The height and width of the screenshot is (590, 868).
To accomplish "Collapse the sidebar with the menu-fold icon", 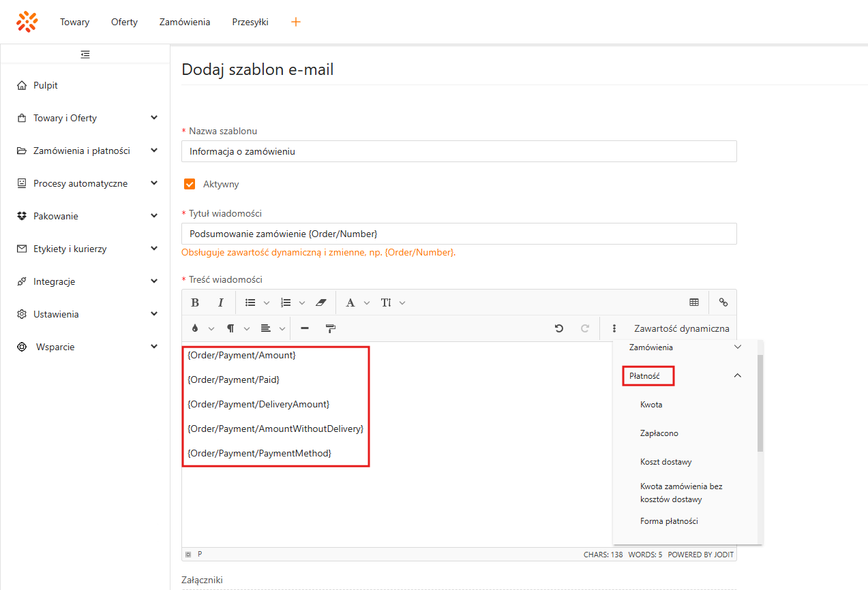I will pyautogui.click(x=85, y=55).
